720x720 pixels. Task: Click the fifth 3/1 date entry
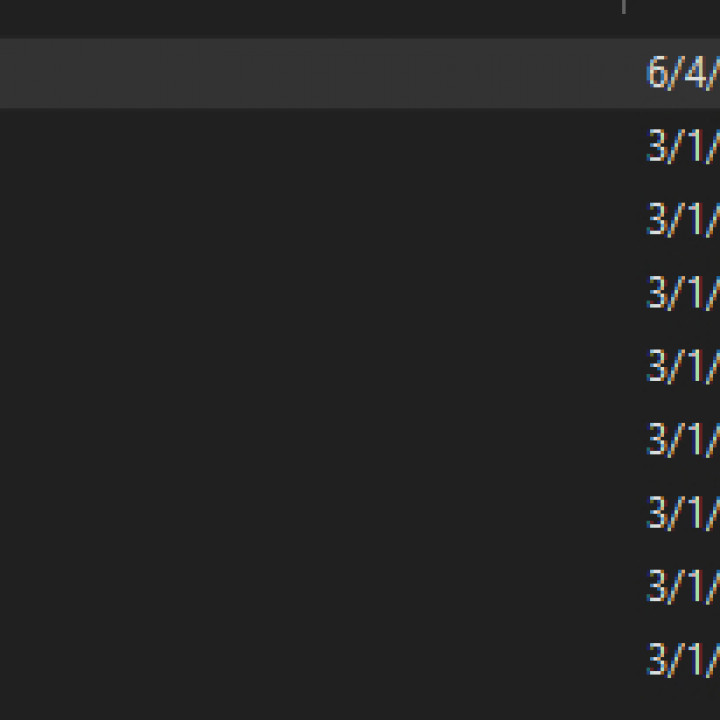tap(682, 440)
